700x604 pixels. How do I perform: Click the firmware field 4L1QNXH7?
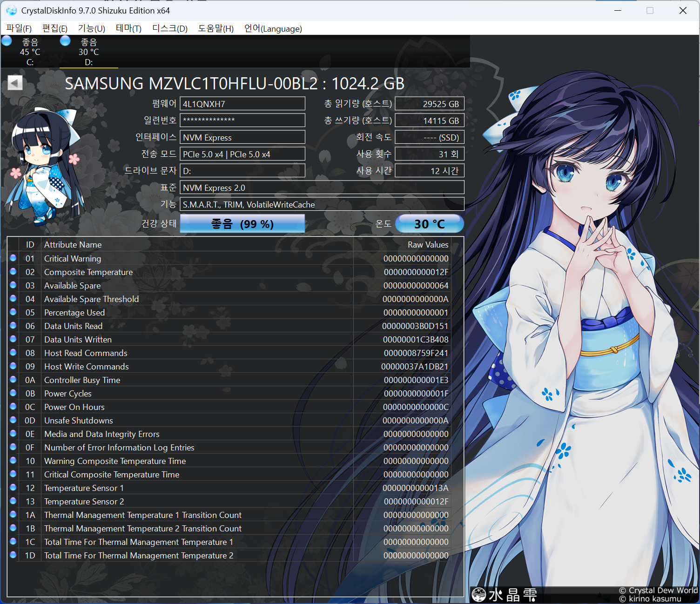pos(242,104)
